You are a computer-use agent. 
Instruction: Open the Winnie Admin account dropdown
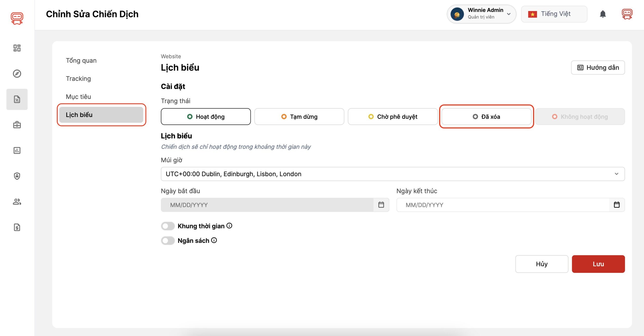[481, 14]
